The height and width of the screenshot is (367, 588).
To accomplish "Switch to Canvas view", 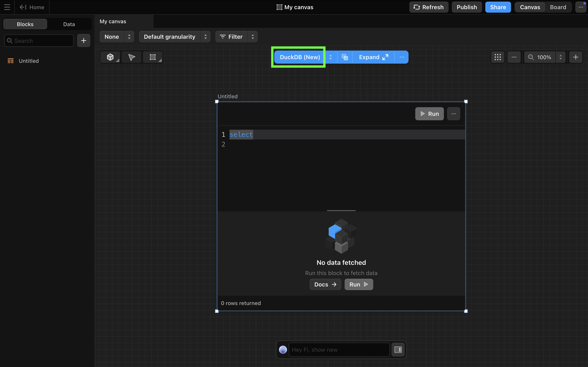I will tap(530, 7).
